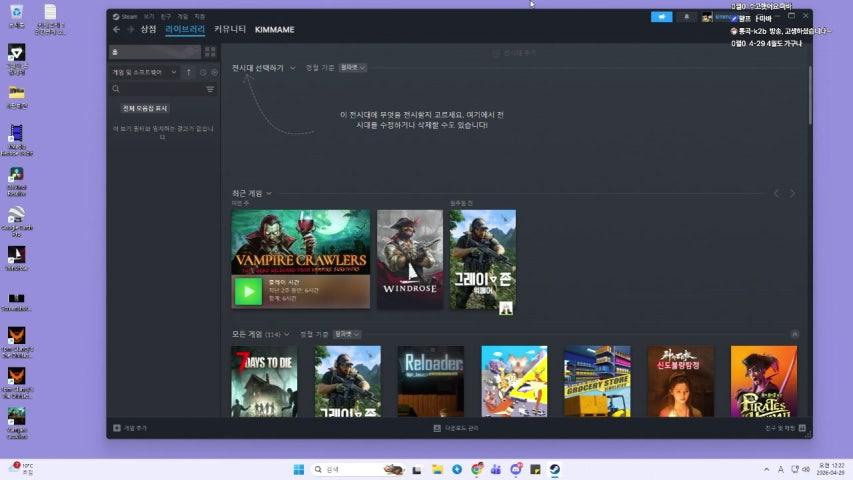Screen dimensions: 853x480
Task: Click the advanced filter icon next to library search
Action: [210, 89]
